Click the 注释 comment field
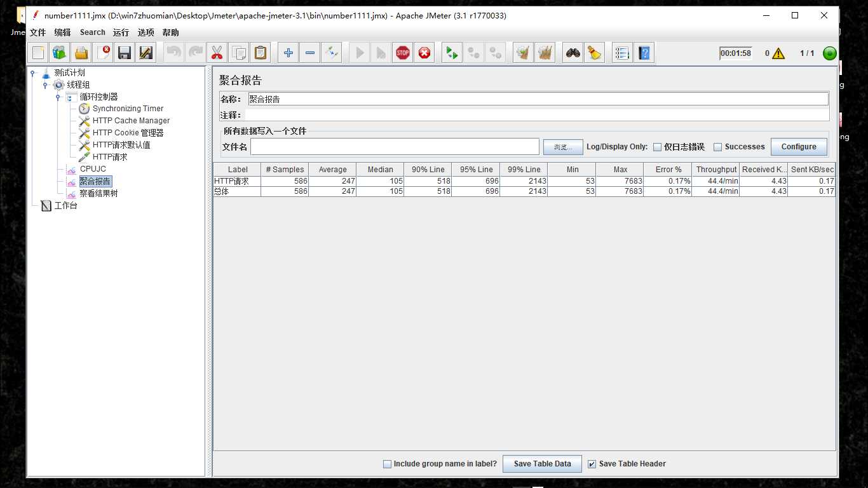 pos(537,115)
